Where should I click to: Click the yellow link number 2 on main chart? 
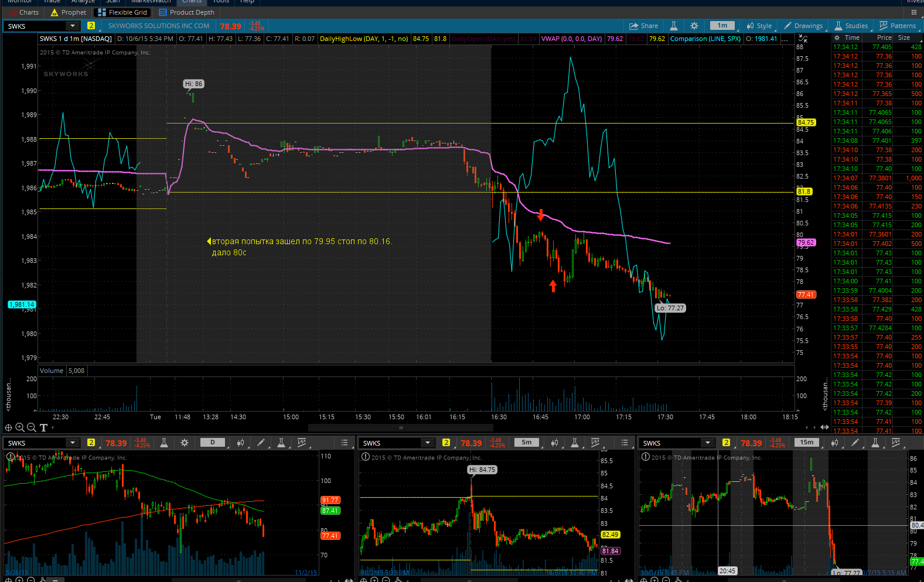point(91,26)
